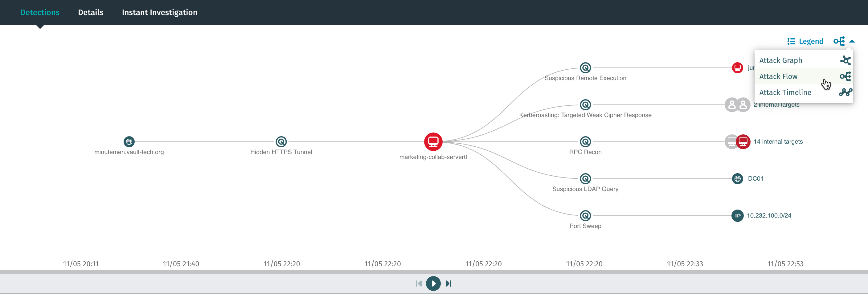Open the Suspicious Remote Execution detection icon
Screen dimensions: 868x294
click(585, 68)
